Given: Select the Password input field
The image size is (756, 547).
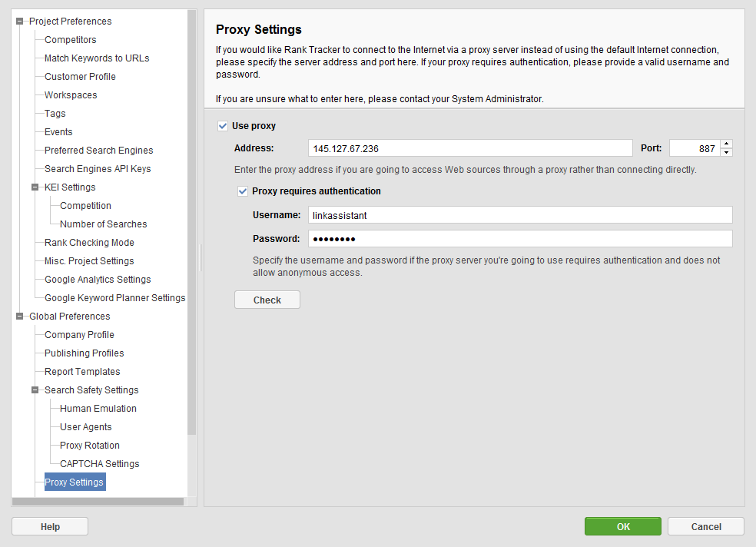Looking at the screenshot, I should coord(520,239).
